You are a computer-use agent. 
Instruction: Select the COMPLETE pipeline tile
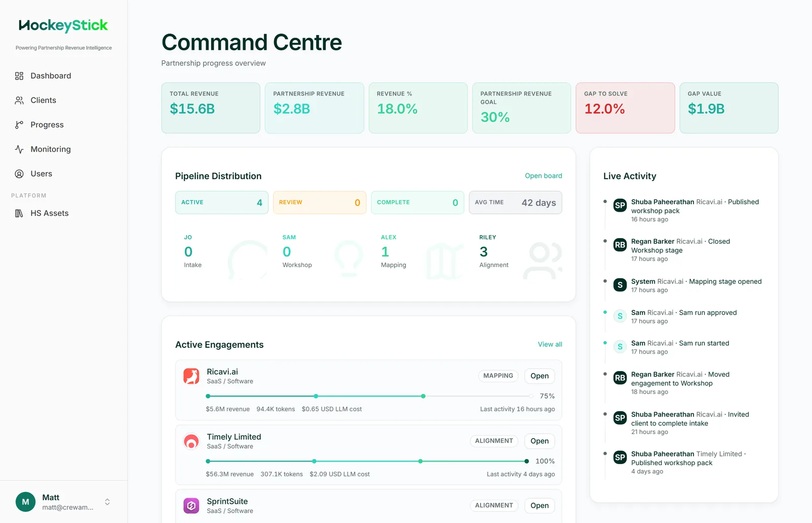pos(418,203)
